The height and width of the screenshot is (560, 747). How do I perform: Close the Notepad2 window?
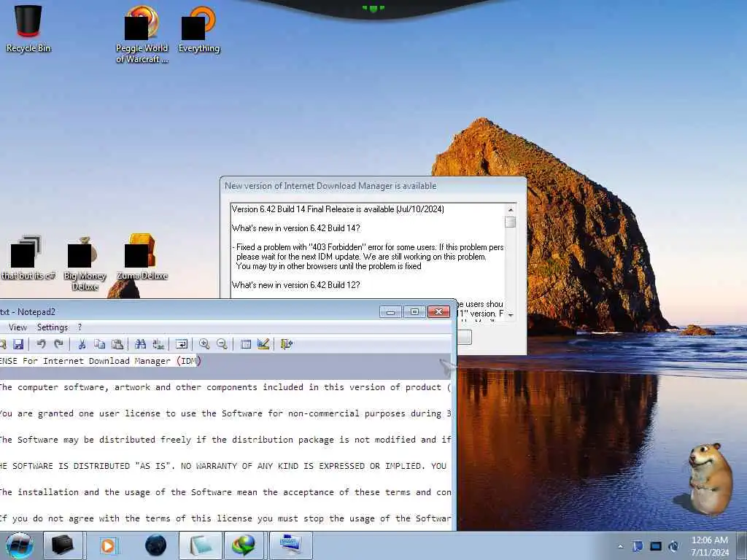pos(438,312)
